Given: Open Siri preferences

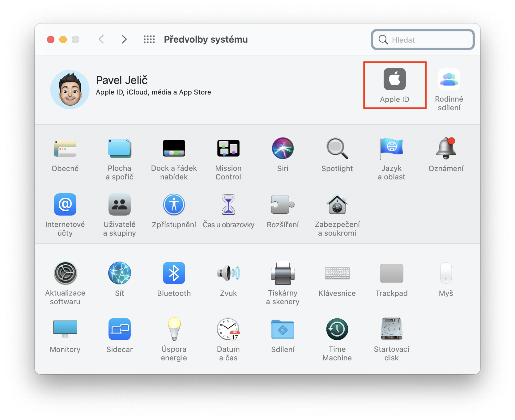Looking at the screenshot, I should pyautogui.click(x=283, y=155).
